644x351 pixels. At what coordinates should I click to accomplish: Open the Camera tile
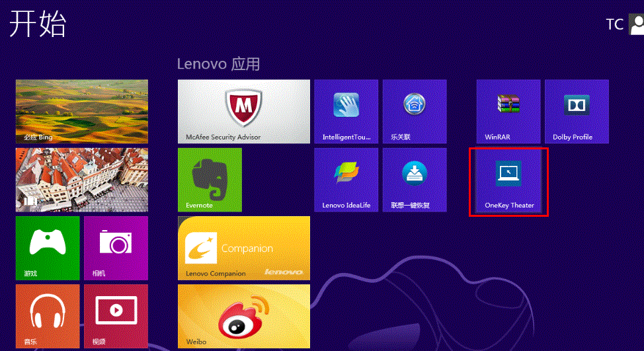click(x=116, y=248)
